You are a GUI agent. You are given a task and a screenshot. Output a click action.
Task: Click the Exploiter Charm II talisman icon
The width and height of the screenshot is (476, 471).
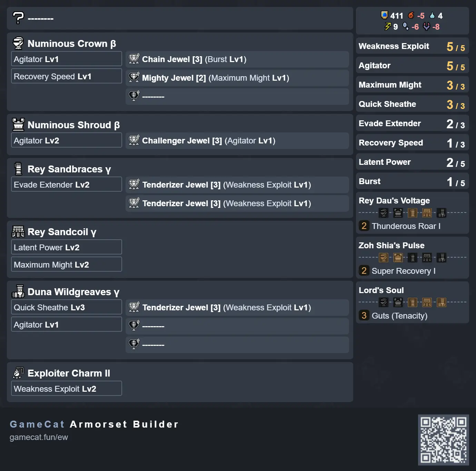(18, 373)
